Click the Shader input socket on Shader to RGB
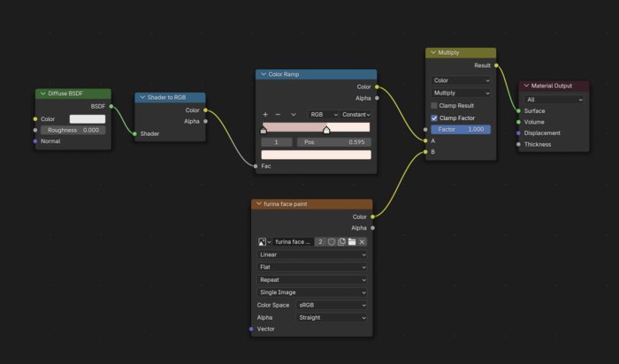This screenshot has width=619, height=364. tap(135, 133)
